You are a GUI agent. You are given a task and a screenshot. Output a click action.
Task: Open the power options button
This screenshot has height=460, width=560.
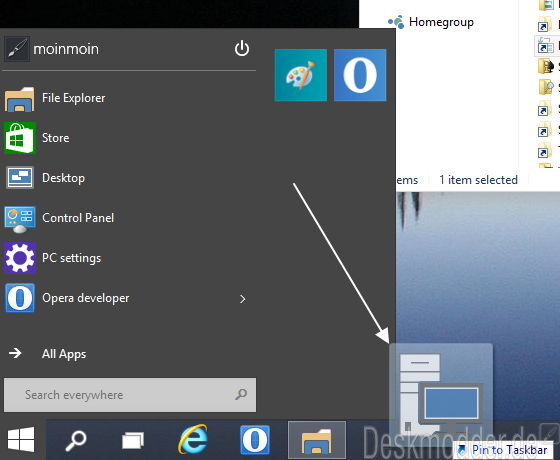tap(241, 48)
